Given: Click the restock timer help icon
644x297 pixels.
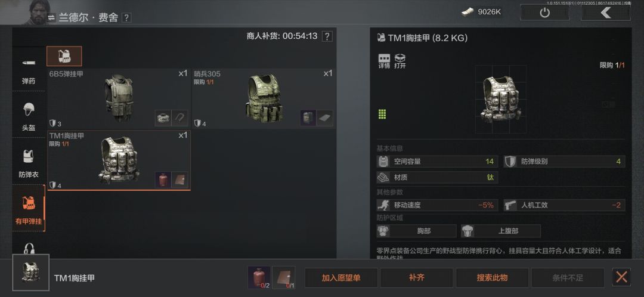Looking at the screenshot, I should tap(327, 36).
